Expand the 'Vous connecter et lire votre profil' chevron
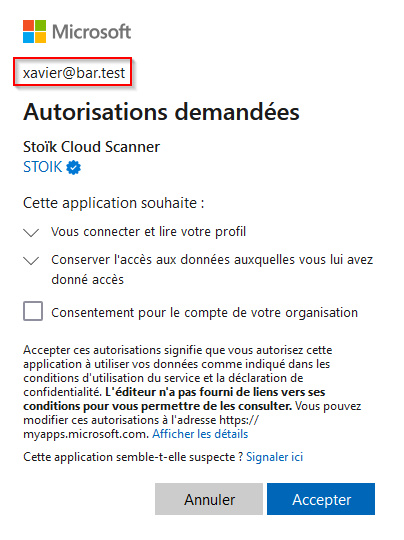This screenshot has width=404, height=540. 31,232
